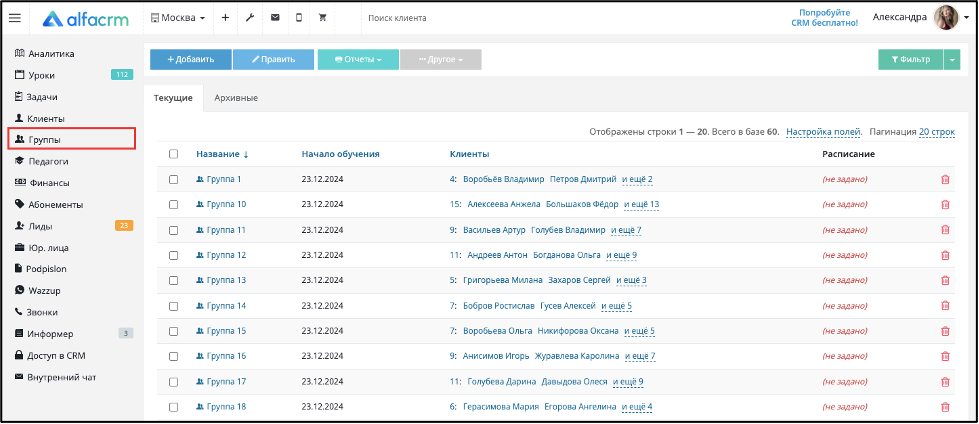Delete Группа 10 with trash icon
979x424 pixels.
click(945, 205)
